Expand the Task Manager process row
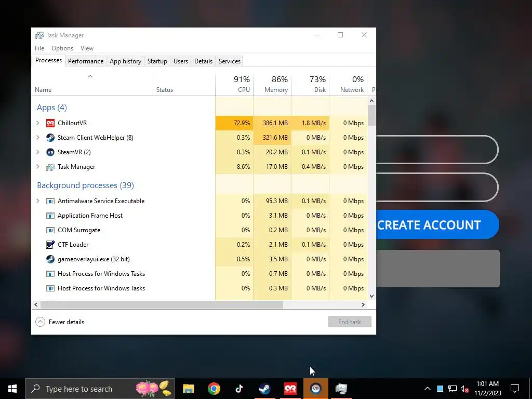Image resolution: width=532 pixels, height=399 pixels. click(37, 167)
